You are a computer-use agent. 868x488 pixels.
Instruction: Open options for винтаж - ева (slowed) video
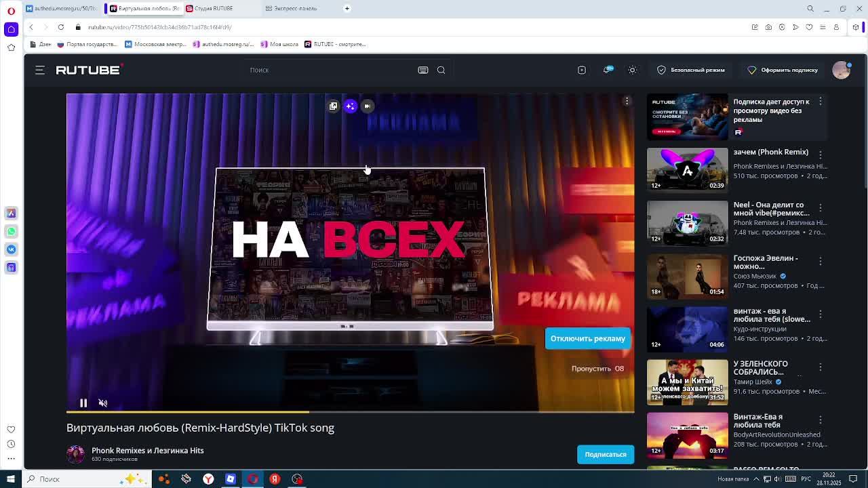click(821, 314)
